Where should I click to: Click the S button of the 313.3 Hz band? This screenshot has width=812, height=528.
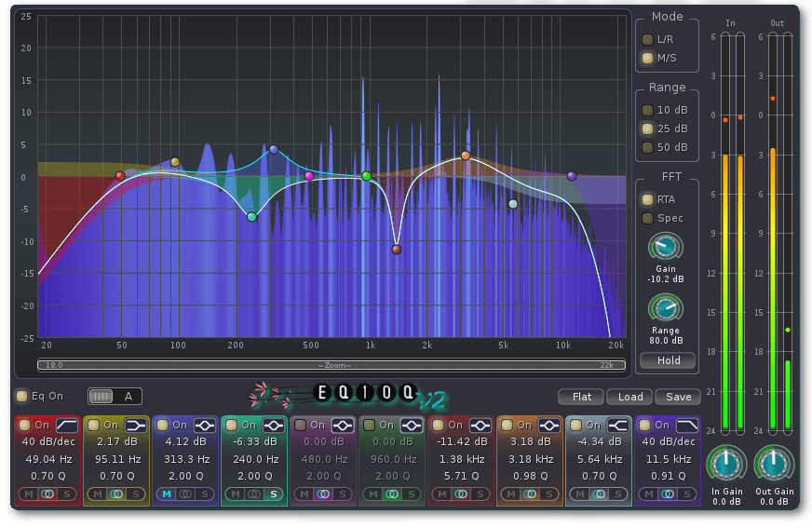(205, 494)
